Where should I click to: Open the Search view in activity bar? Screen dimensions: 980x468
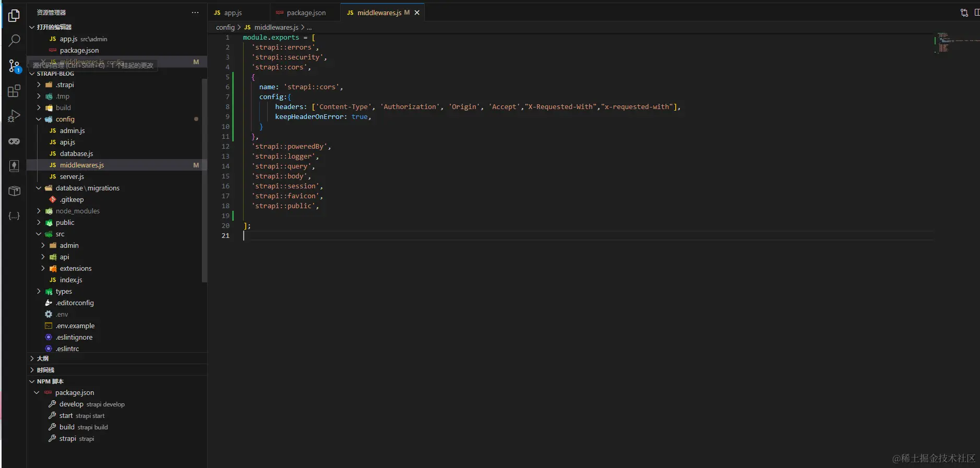[14, 40]
